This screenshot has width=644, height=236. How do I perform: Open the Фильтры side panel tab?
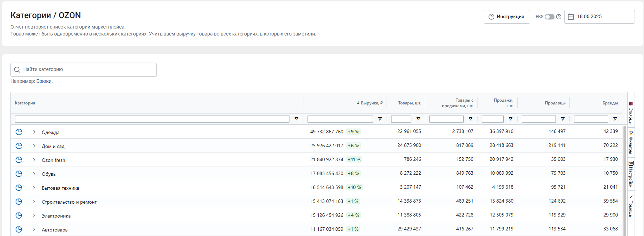631,142
